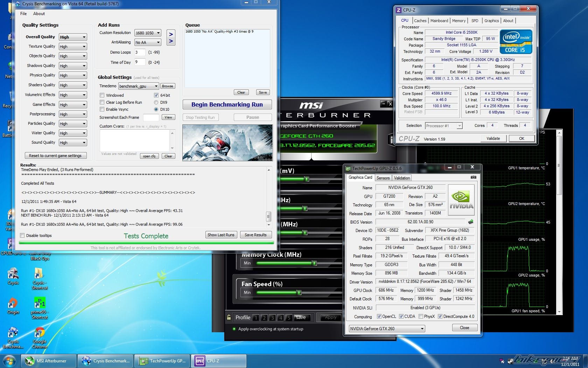Click the Crysis nanosuit preview image
This screenshot has width=588, height=368.
tap(227, 143)
